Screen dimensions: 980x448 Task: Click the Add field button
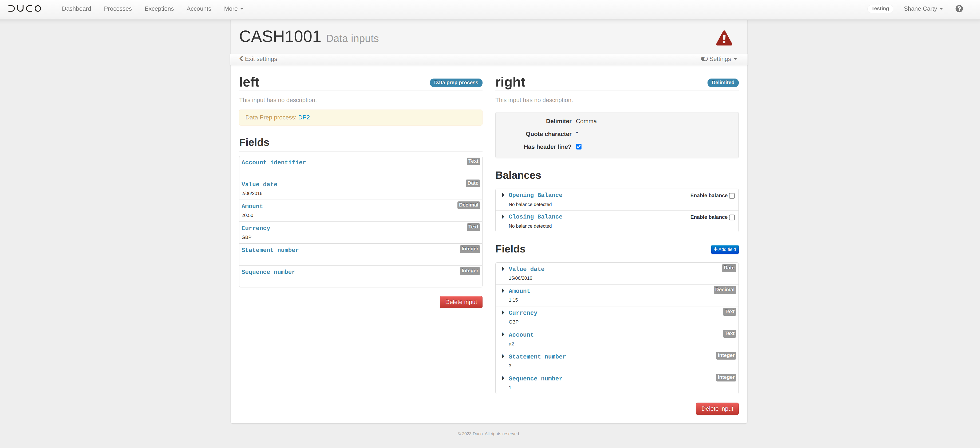pos(724,249)
